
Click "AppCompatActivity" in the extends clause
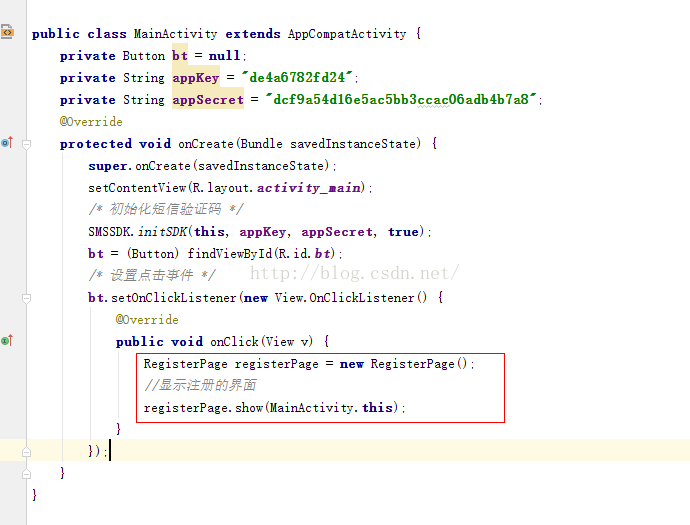tap(347, 34)
